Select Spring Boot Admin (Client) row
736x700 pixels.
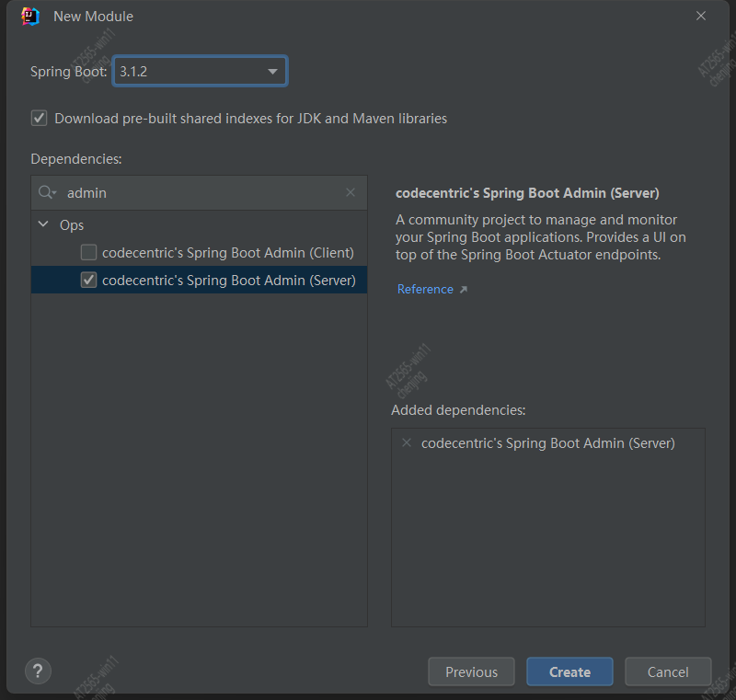199,252
